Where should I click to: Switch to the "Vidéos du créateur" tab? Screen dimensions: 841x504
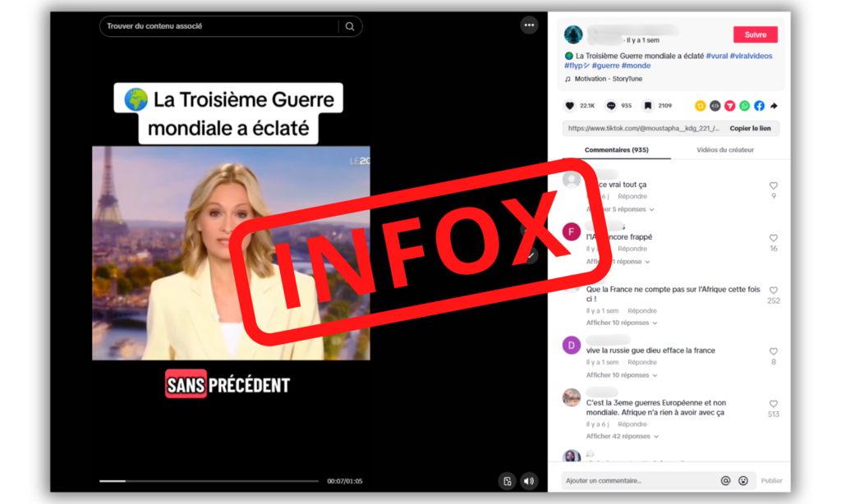[724, 150]
